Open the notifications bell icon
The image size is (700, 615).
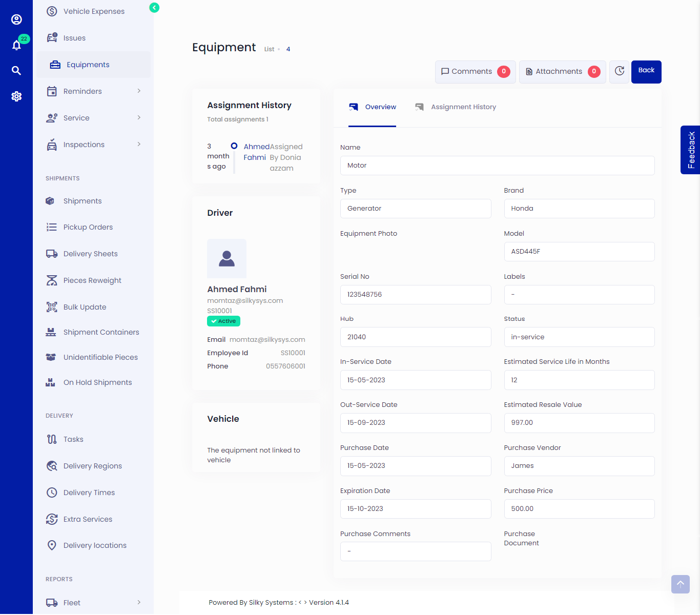(x=16, y=46)
